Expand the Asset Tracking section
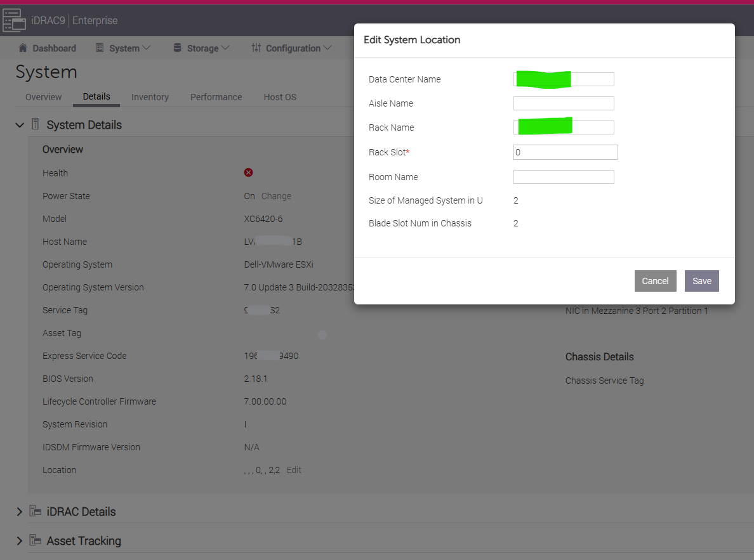 19,541
